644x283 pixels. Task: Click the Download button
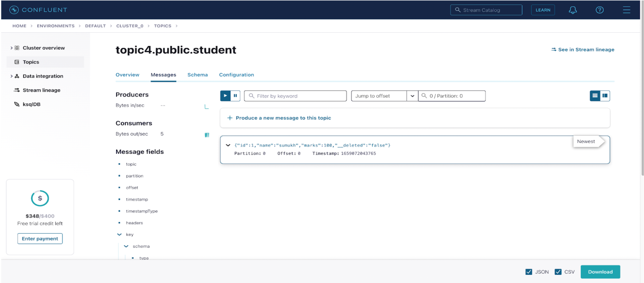pyautogui.click(x=600, y=272)
